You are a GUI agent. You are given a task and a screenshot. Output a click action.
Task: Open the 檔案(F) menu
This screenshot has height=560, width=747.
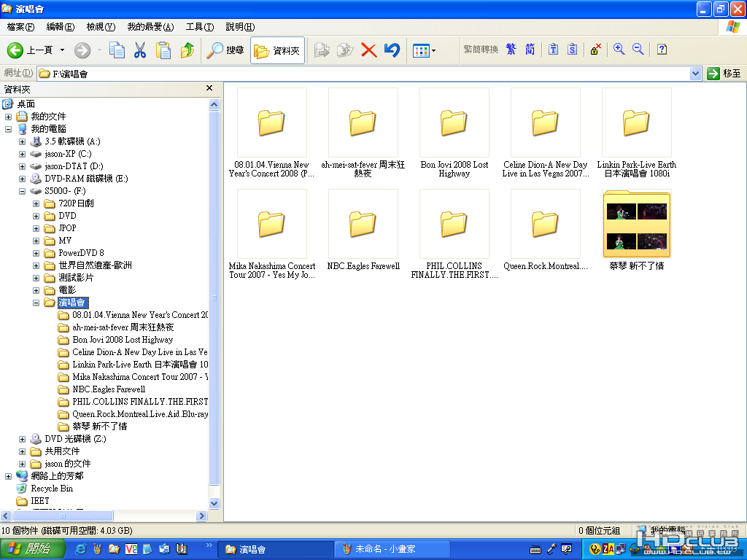(x=20, y=27)
